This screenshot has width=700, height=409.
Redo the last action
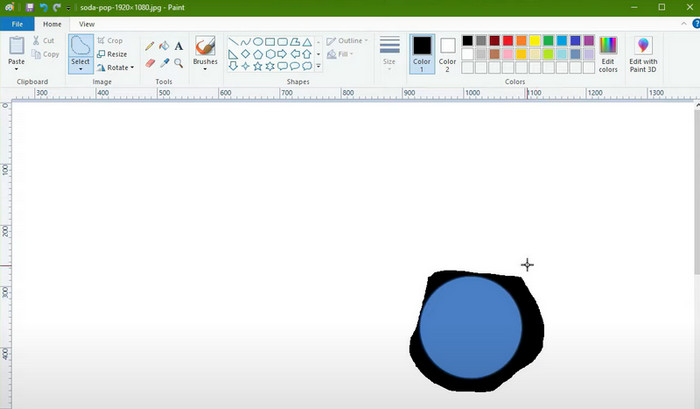pos(57,8)
